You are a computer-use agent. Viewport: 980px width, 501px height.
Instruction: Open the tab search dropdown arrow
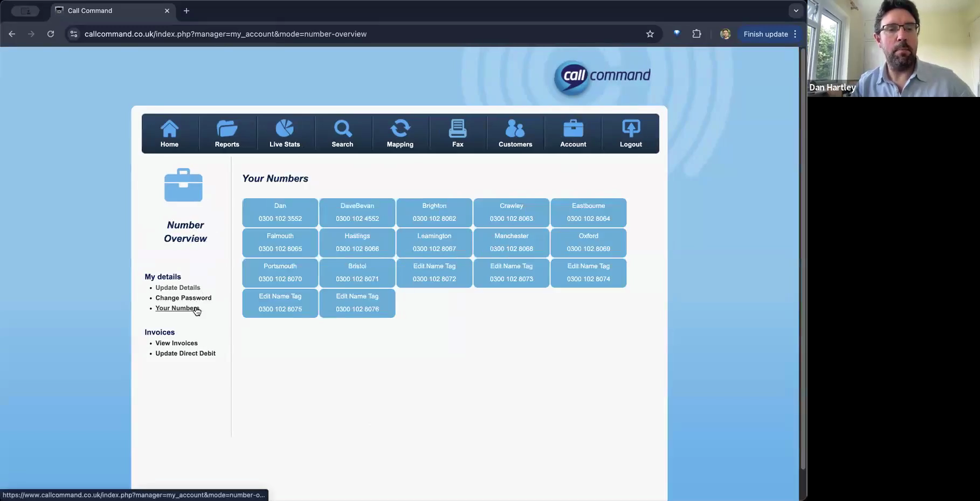[796, 11]
